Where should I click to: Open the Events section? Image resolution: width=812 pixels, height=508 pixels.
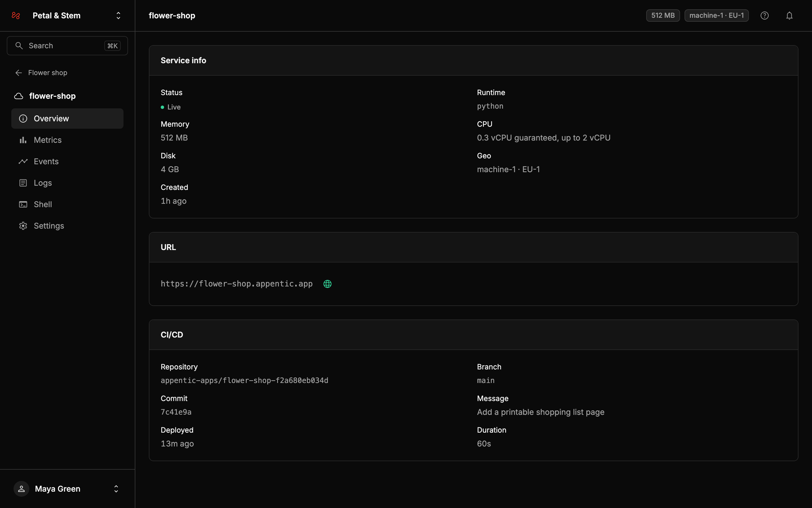[x=67, y=162]
